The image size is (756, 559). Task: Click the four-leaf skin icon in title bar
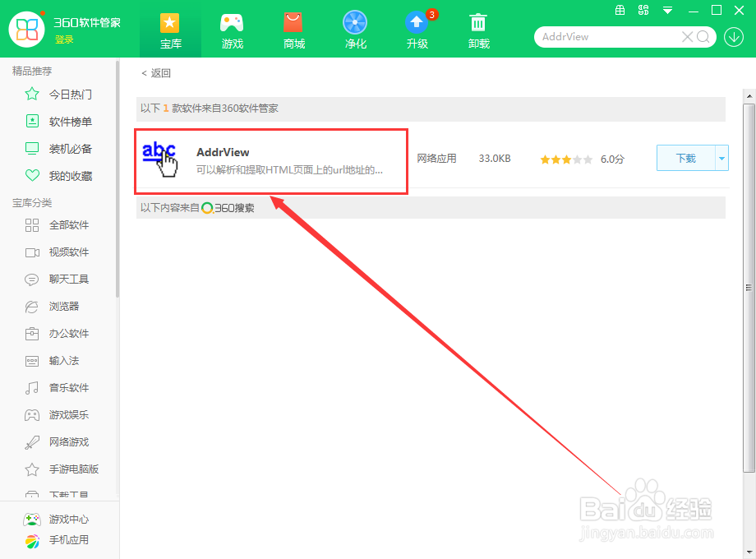click(643, 10)
